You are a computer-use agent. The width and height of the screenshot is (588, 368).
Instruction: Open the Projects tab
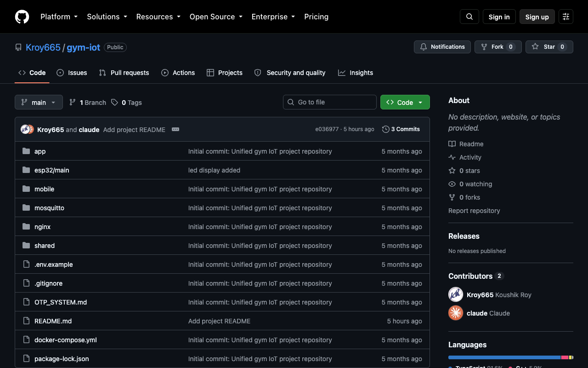click(225, 73)
